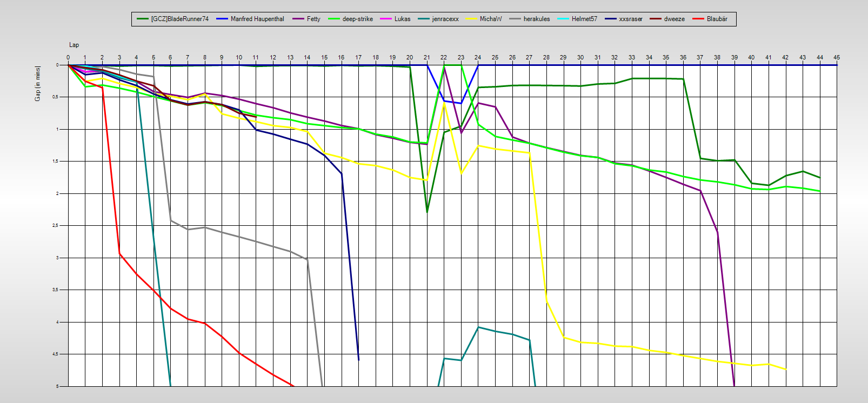This screenshot has width=868, height=403.
Task: Click the 3.5 value on the gap axis
Action: pos(56,290)
